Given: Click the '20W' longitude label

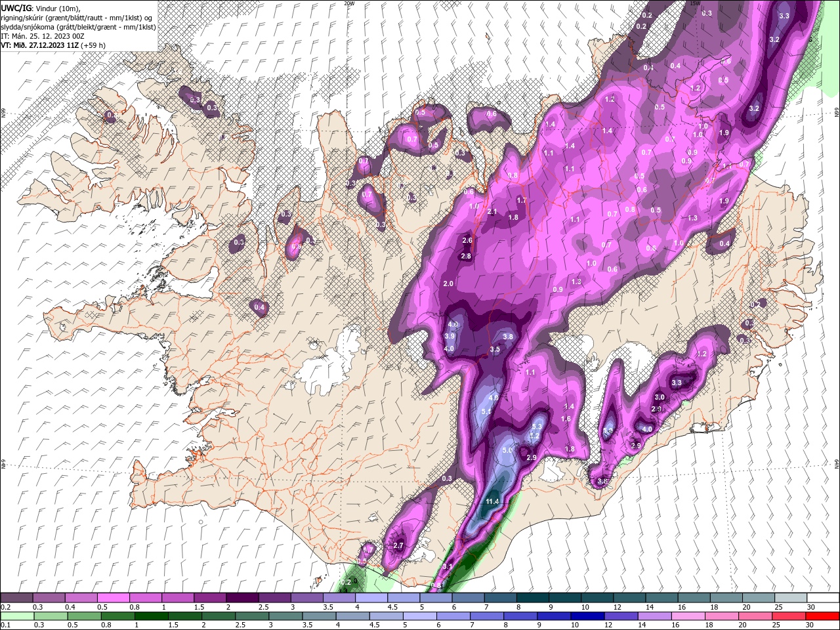Looking at the screenshot, I should [x=350, y=3].
